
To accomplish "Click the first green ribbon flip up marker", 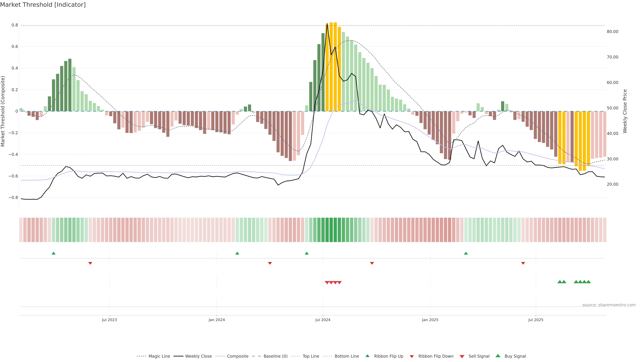I will (x=53, y=253).
